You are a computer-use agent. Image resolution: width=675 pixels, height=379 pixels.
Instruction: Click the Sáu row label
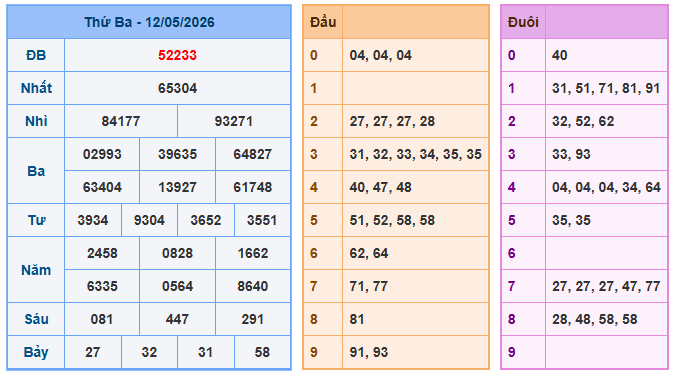[x=36, y=320]
